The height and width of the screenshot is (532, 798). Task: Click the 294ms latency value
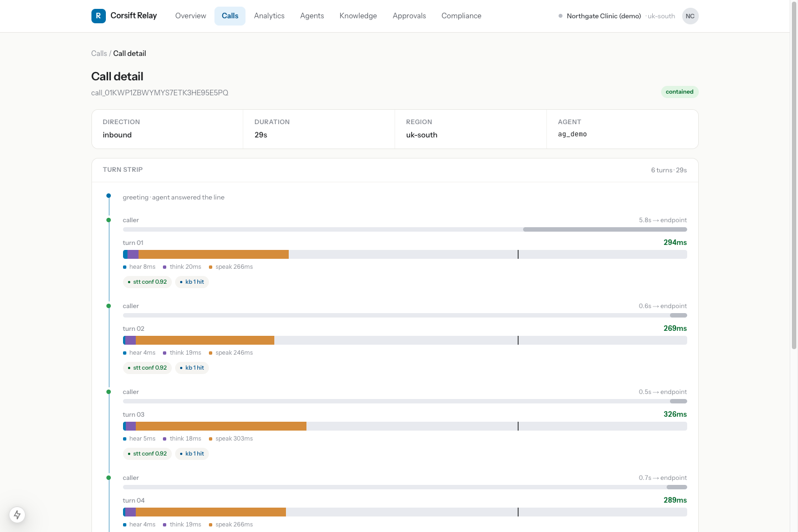[x=675, y=243]
